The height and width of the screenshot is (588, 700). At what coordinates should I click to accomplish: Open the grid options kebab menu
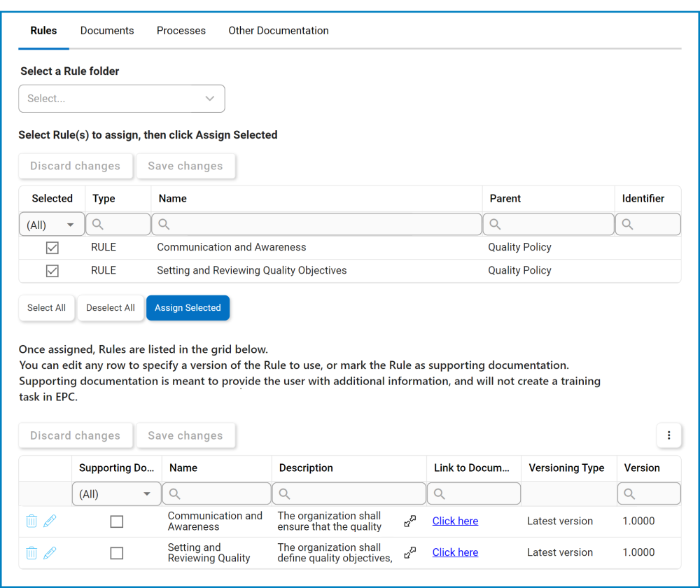[669, 435]
